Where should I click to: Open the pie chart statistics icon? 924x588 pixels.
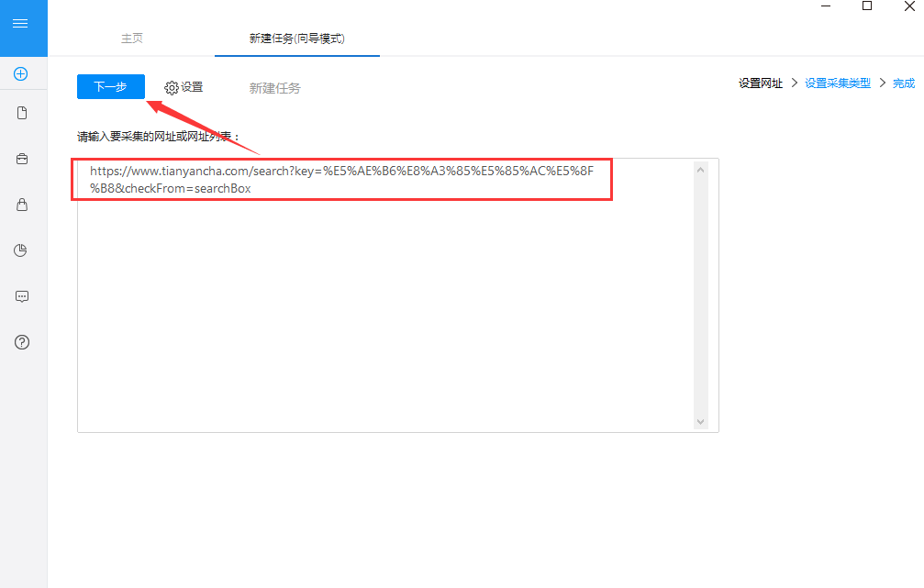click(21, 250)
